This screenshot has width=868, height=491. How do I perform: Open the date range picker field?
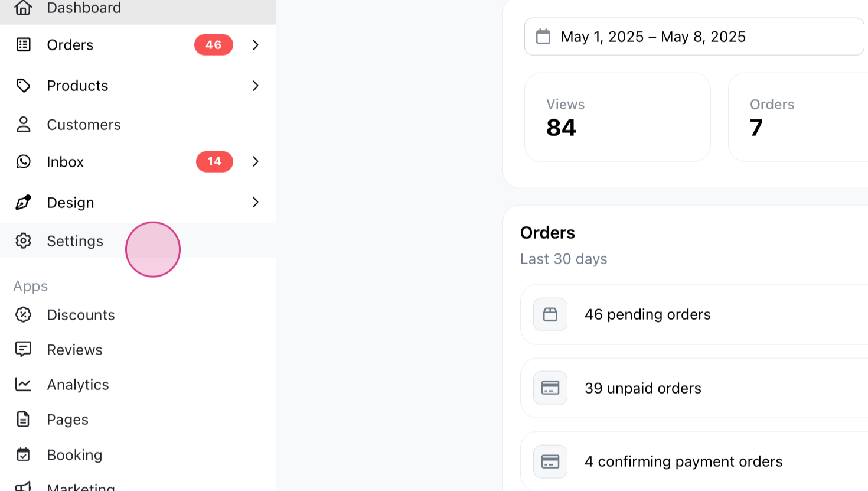694,37
